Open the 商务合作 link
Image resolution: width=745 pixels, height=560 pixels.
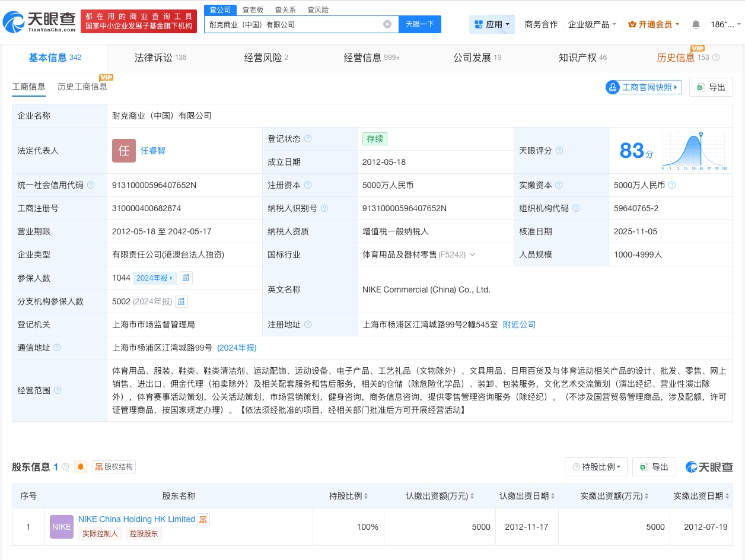click(541, 24)
